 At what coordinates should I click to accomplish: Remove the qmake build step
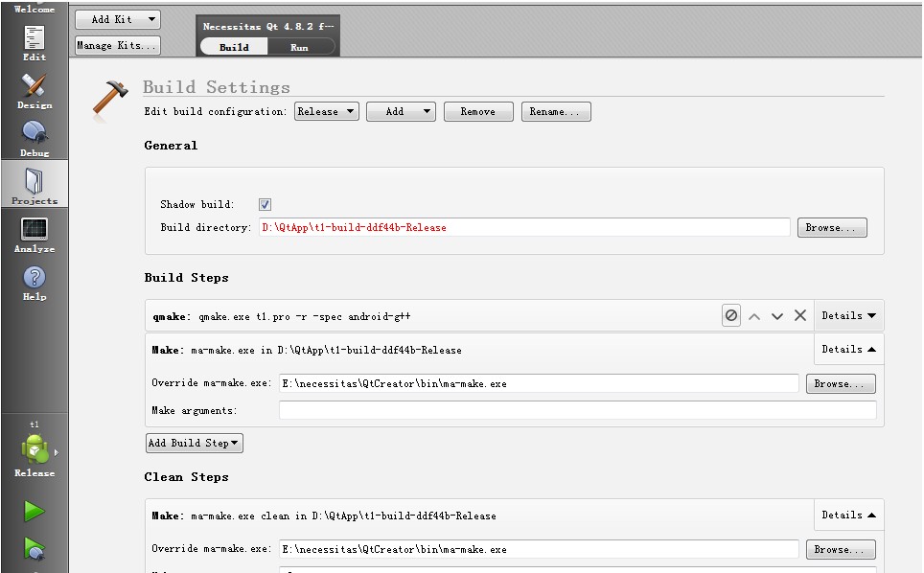[x=800, y=315]
